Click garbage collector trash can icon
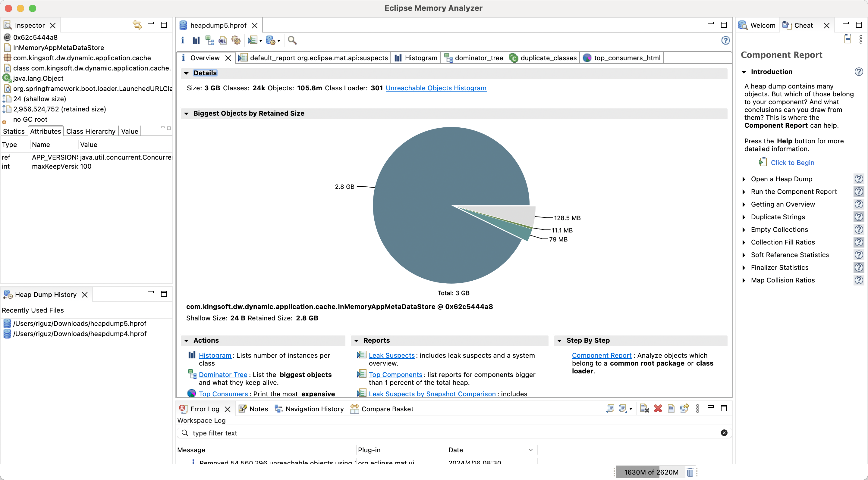Image resolution: width=868 pixels, height=480 pixels. 690,472
